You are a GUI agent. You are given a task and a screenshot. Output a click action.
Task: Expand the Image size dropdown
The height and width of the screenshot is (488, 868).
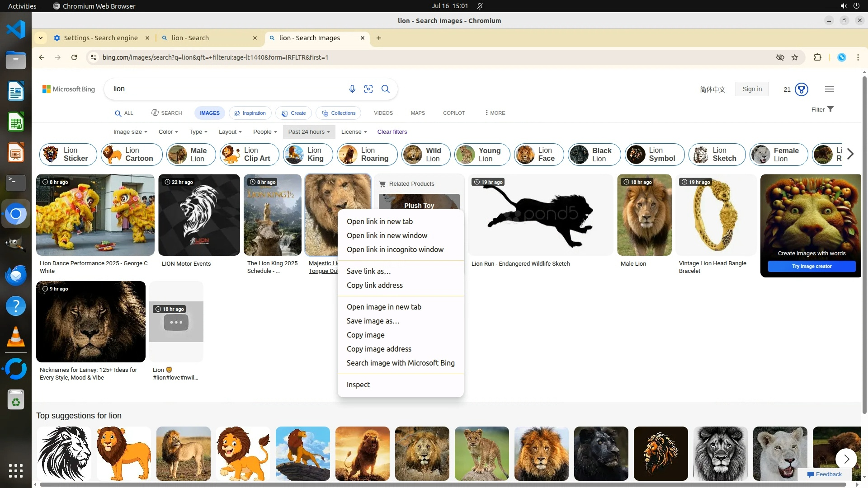point(130,132)
